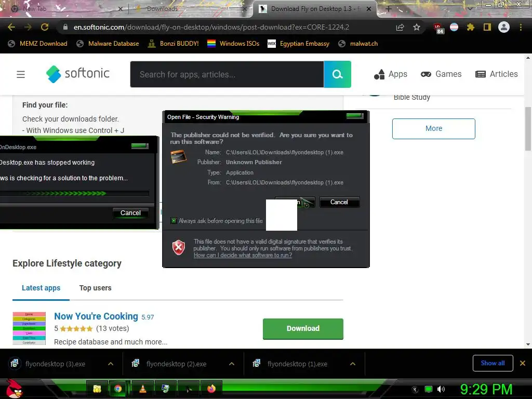This screenshot has width=532, height=399.
Task: Open the Egyptian Embassy bookmark
Action: [x=299, y=44]
